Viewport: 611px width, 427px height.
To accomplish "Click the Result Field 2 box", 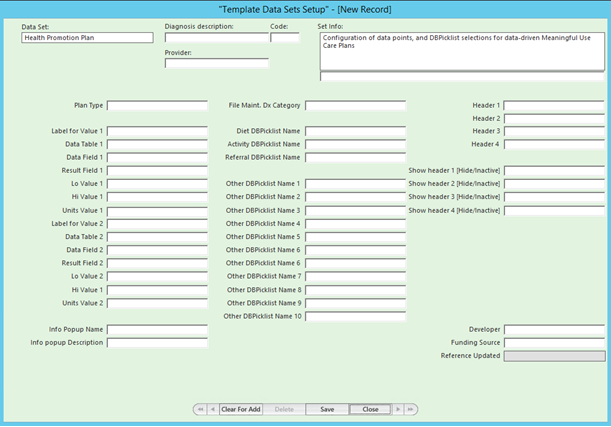I will click(157, 263).
